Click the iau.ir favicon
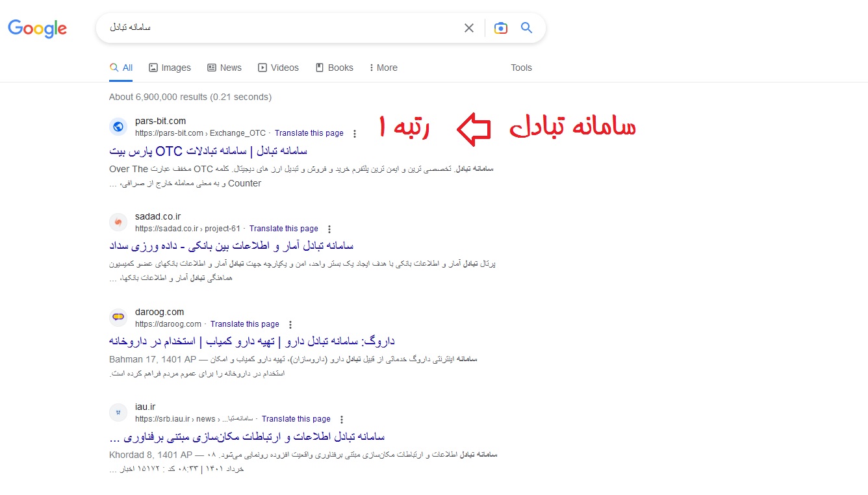Screen dimensions: 868x495 118,412
